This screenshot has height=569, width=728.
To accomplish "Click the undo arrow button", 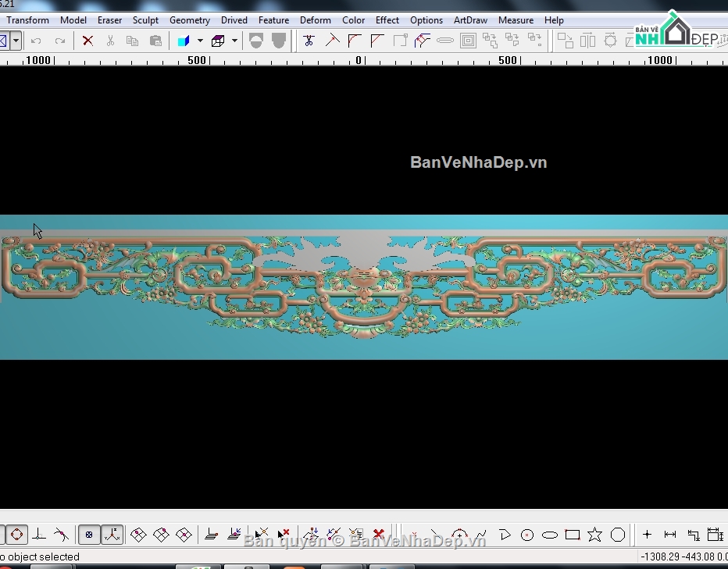I will pos(36,41).
